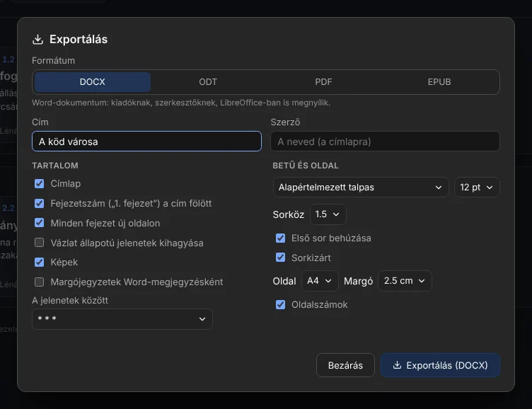The width and height of the screenshot is (532, 409).
Task: Click the Word-dokumentum format description text
Action: (x=181, y=103)
